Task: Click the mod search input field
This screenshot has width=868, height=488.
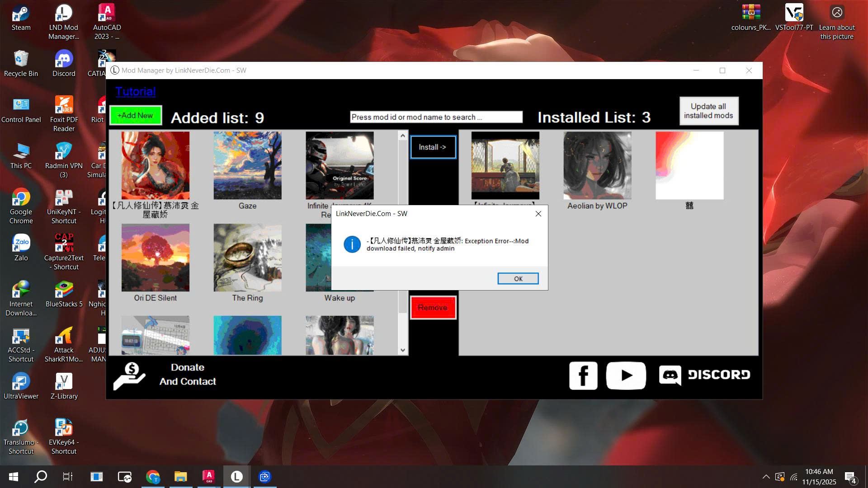Action: click(436, 117)
